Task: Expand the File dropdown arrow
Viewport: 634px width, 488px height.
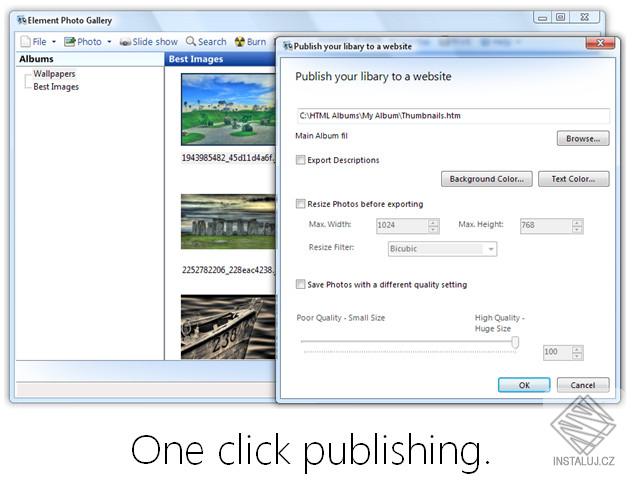Action: coord(54,42)
